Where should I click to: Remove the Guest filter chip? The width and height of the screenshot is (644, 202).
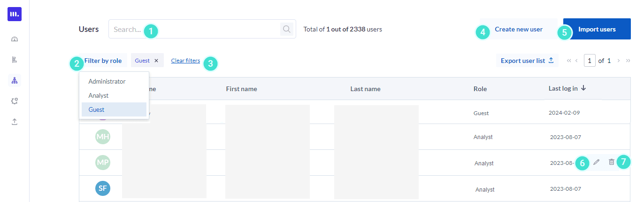(156, 61)
